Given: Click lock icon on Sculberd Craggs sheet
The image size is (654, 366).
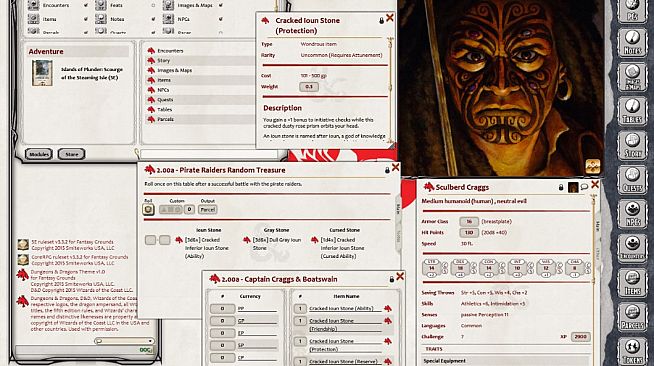Looking at the screenshot, I should click(561, 187).
